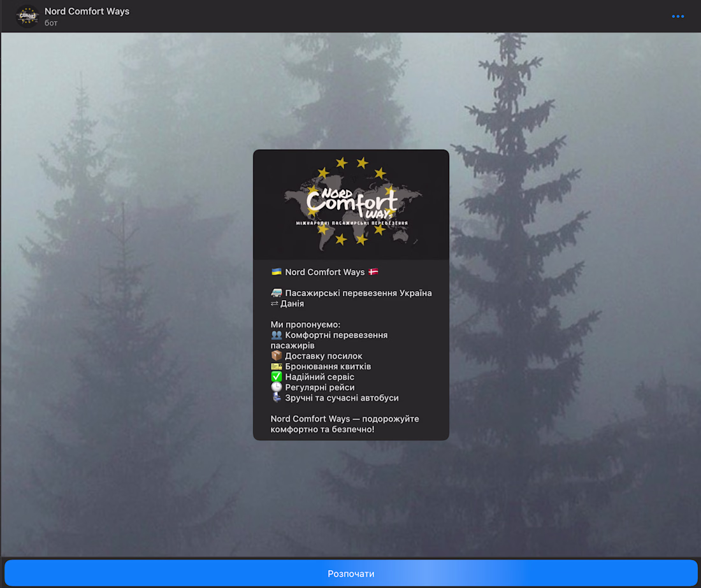Image resolution: width=701 pixels, height=588 pixels.
Task: Click the "Данія" text in description
Action: [292, 304]
